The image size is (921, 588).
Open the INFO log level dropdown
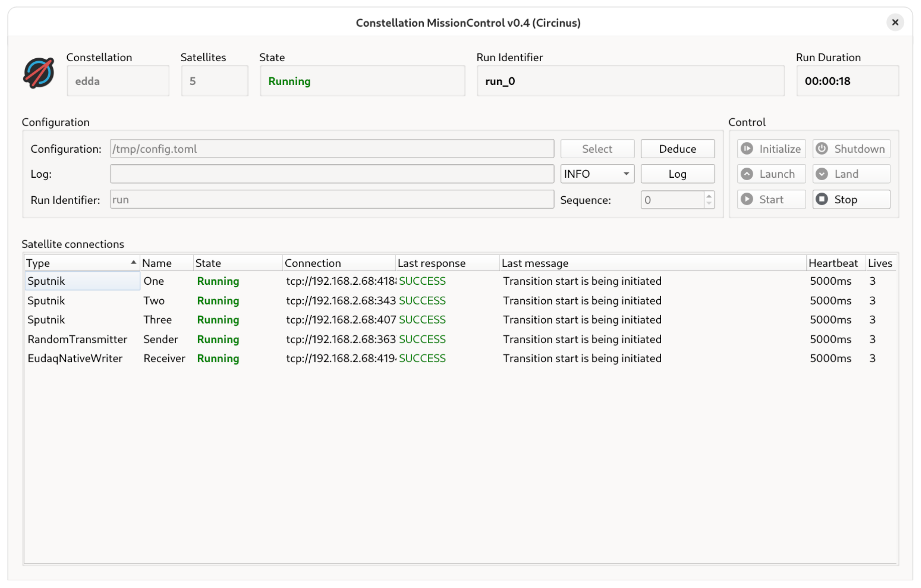click(594, 175)
